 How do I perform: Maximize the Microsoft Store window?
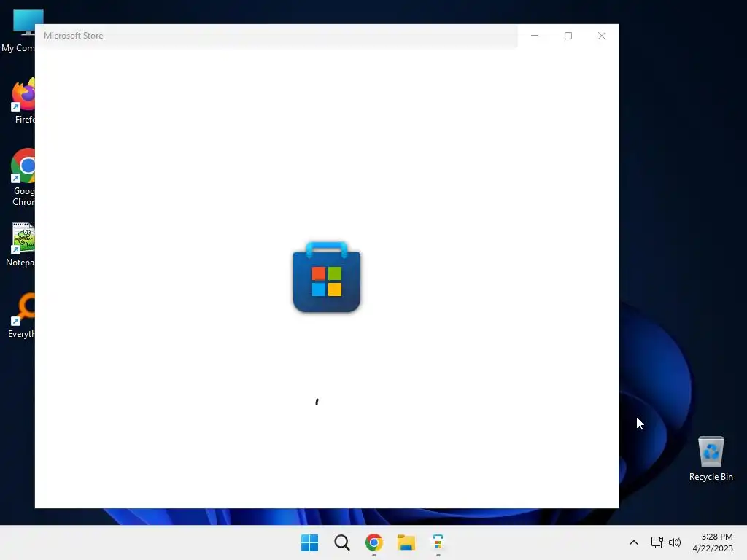pos(568,36)
